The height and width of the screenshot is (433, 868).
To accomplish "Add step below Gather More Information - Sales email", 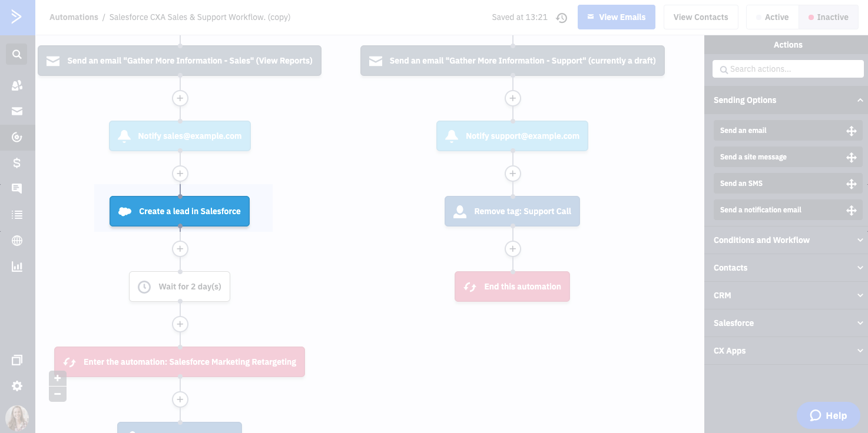I will click(180, 98).
